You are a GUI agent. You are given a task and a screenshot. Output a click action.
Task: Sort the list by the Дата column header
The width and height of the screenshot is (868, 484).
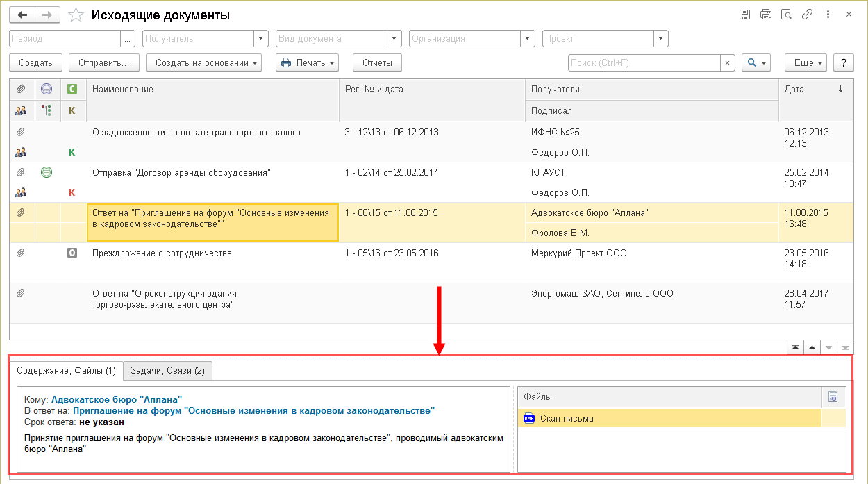(x=806, y=89)
